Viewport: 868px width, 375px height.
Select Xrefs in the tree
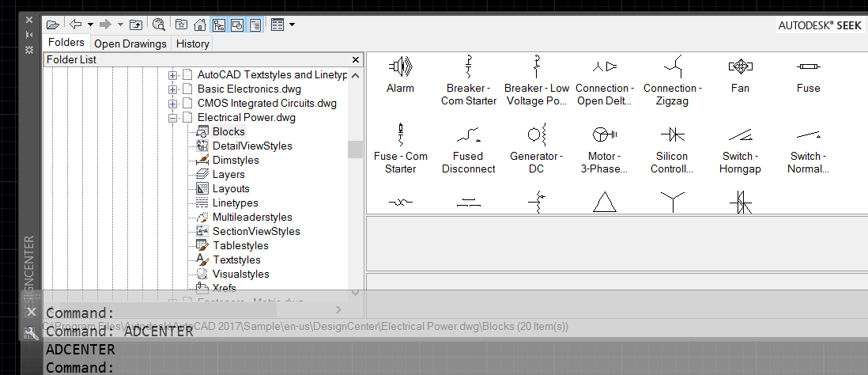click(x=225, y=288)
